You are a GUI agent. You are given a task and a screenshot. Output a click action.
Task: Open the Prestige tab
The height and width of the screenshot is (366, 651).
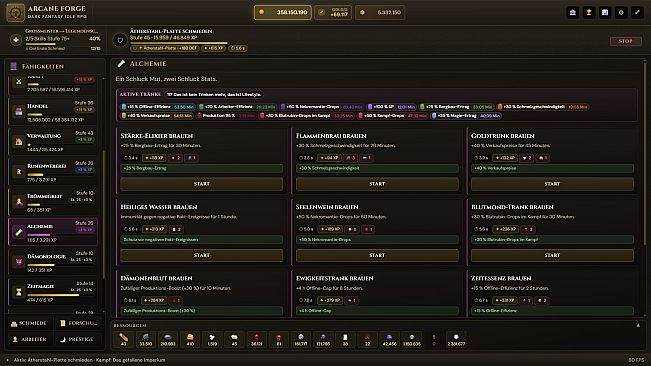(79, 339)
